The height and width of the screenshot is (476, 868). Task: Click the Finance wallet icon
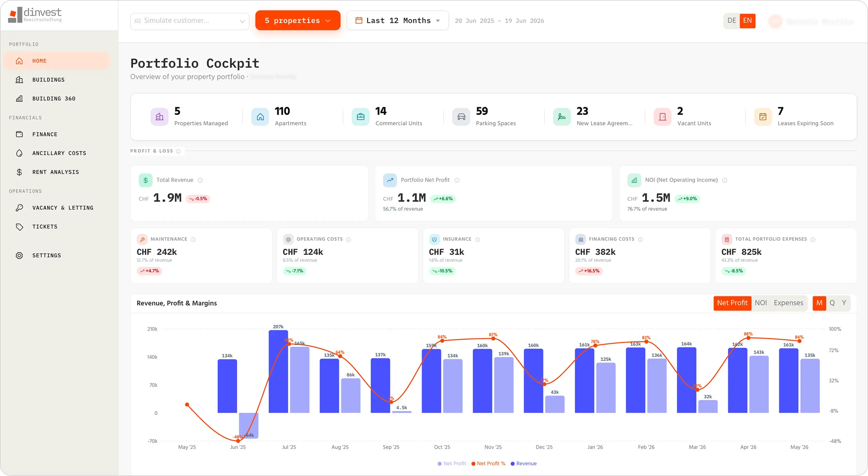coord(19,135)
